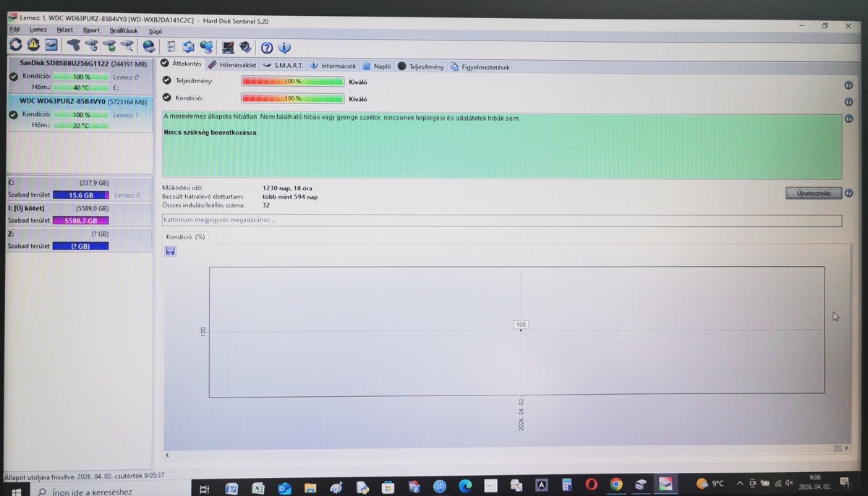Viewport: 868px width, 496px height.
Task: Click the disk test with clock icon
Action: tap(91, 46)
